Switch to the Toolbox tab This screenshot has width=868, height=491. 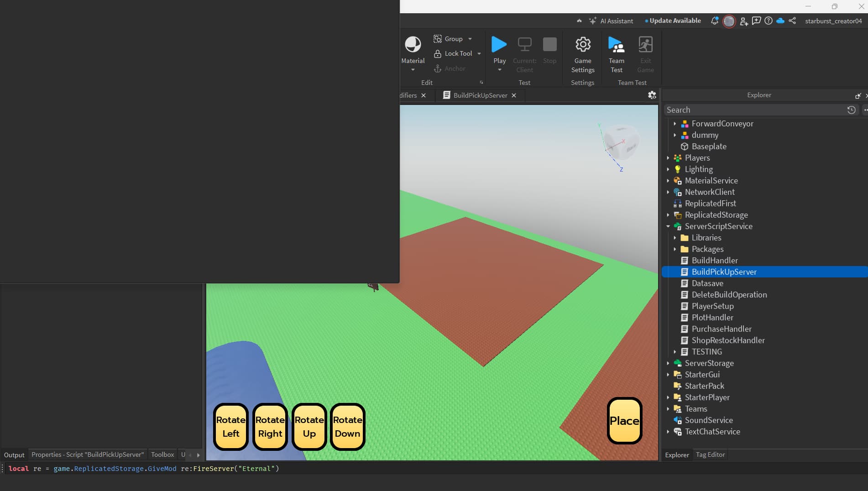(x=162, y=454)
